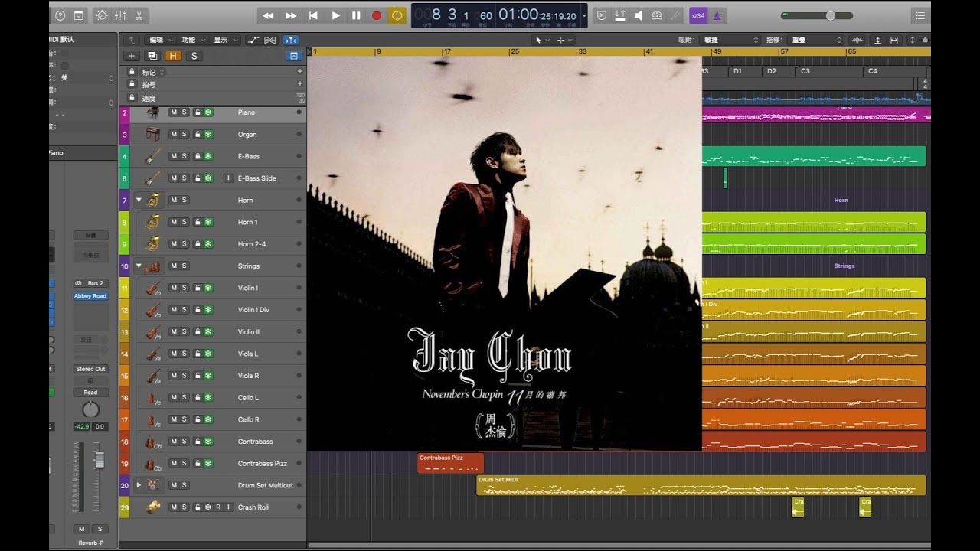Screen dimensions: 980x551
Task: Open the Read automation mode button
Action: coord(90,393)
